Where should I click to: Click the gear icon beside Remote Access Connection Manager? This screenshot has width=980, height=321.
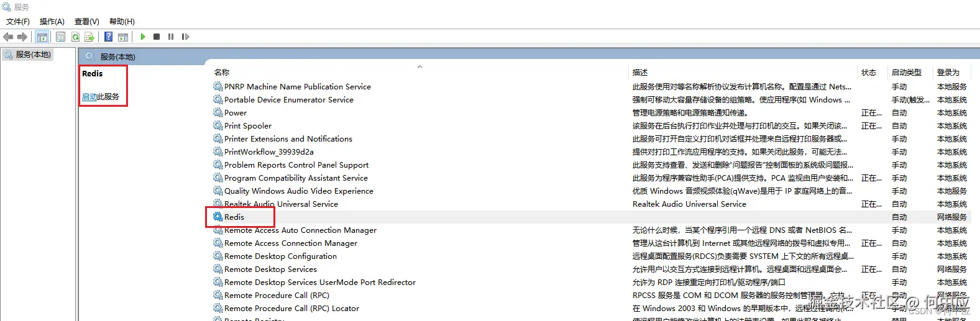(218, 243)
